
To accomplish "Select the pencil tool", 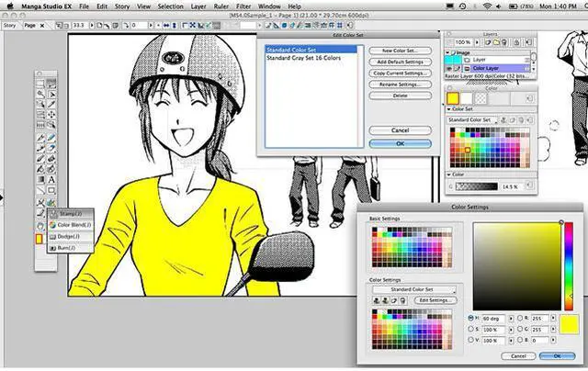I will click(40, 158).
